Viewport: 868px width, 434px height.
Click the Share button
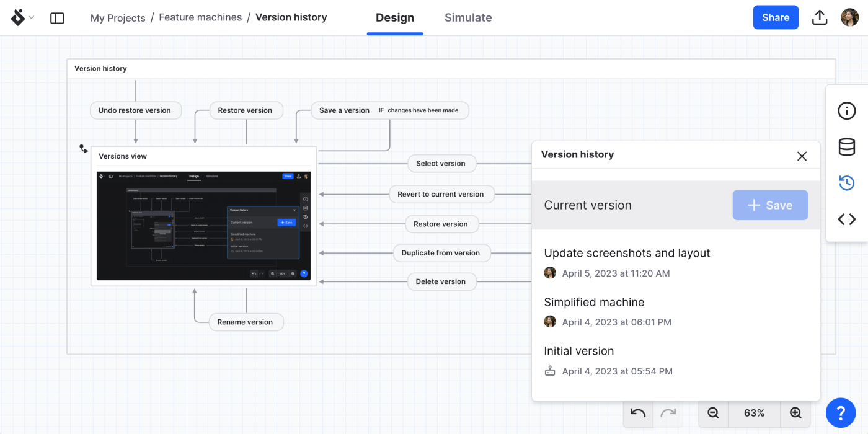(x=776, y=17)
